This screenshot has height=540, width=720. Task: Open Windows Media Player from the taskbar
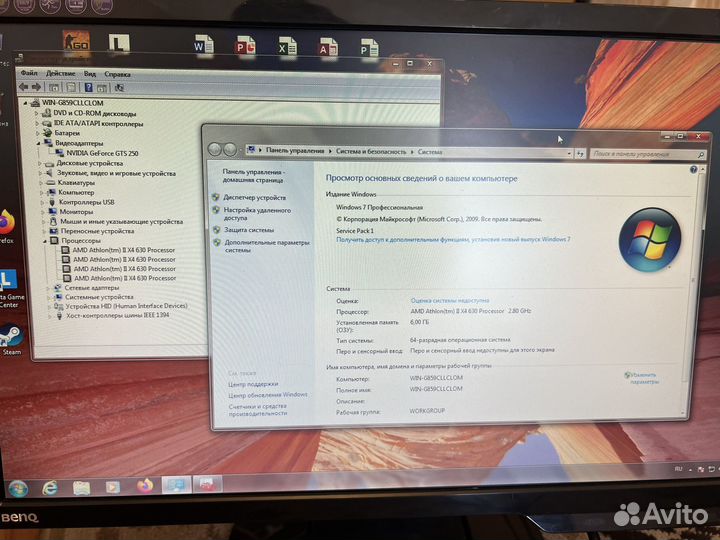click(x=112, y=486)
